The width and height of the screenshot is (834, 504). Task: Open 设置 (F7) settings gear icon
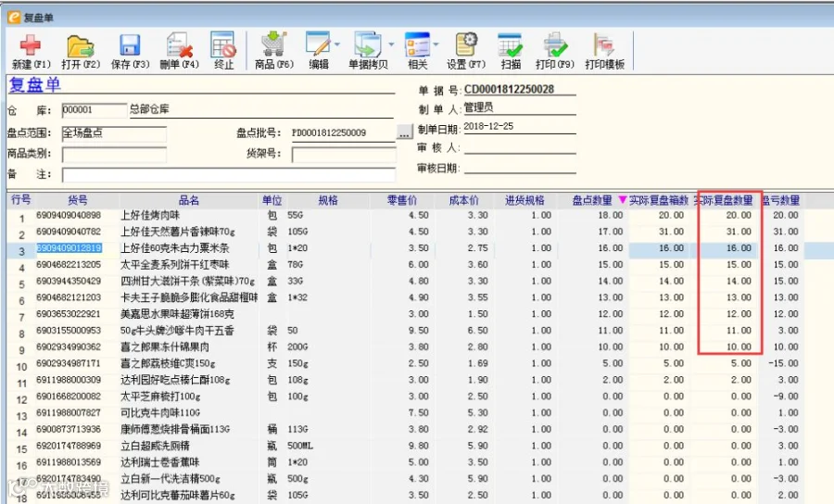466,44
